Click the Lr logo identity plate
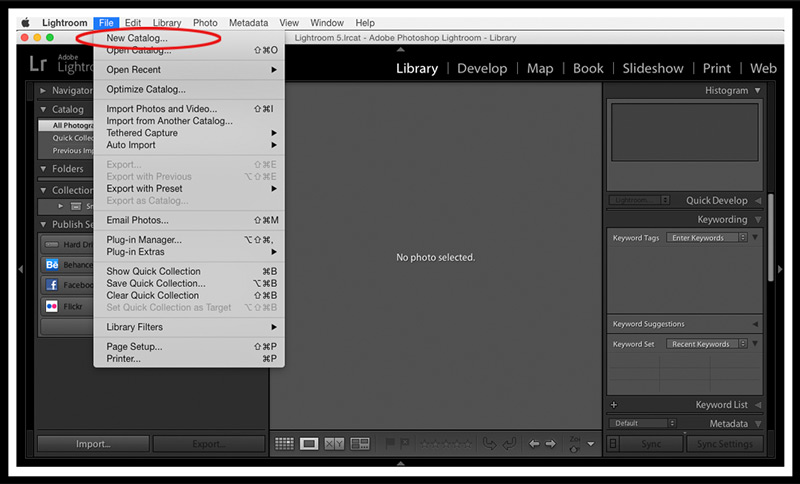 38,64
